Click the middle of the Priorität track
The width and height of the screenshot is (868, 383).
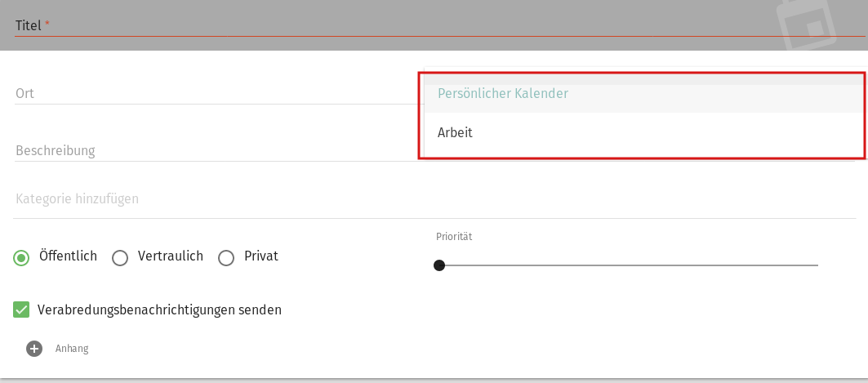pos(628,265)
